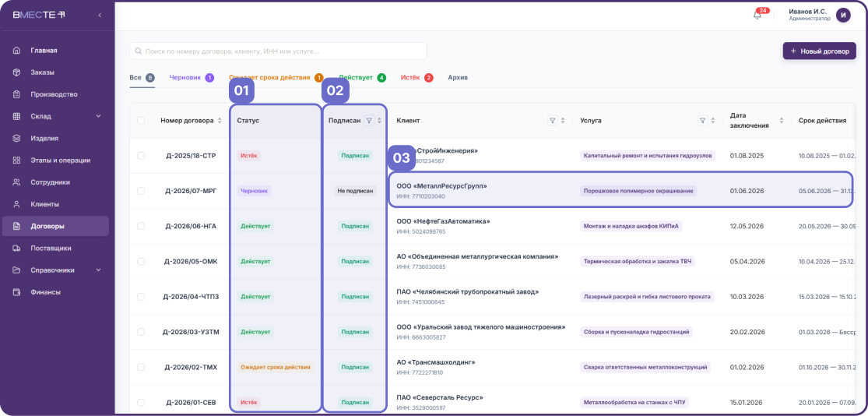Screen dimensions: 868x416
Task: Tick the select-all checkbox in the table header
Action: (141, 121)
